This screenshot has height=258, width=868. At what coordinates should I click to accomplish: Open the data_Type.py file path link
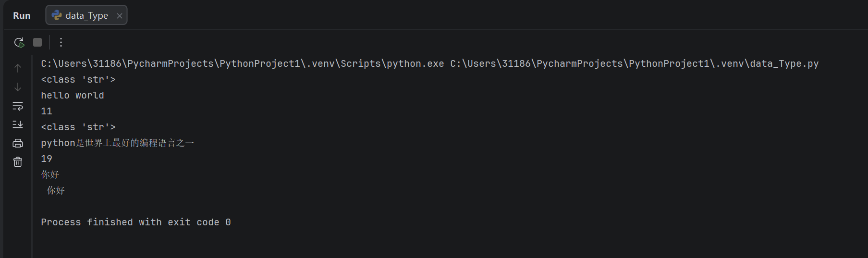point(634,63)
